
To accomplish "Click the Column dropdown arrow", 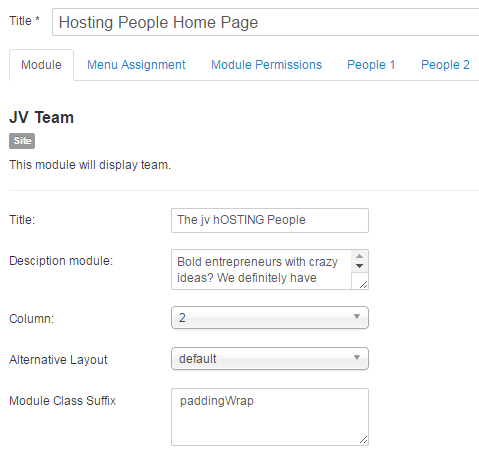I will coord(357,316).
